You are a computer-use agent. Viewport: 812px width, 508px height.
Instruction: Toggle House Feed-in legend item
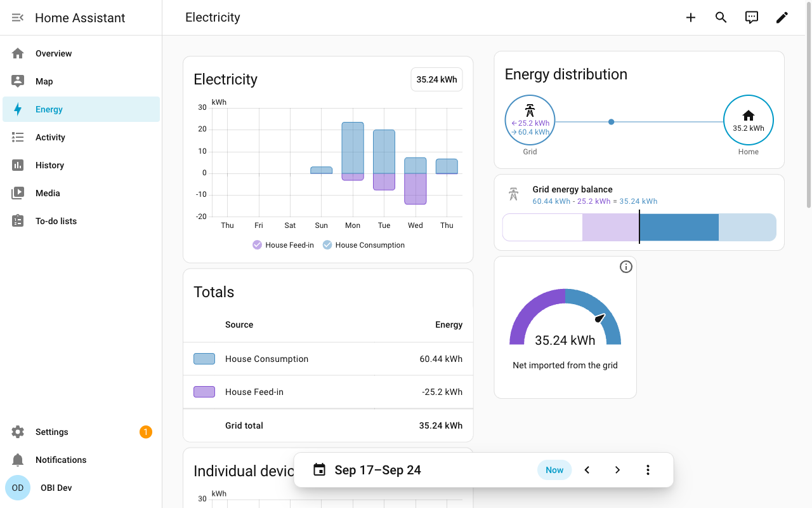(x=283, y=245)
